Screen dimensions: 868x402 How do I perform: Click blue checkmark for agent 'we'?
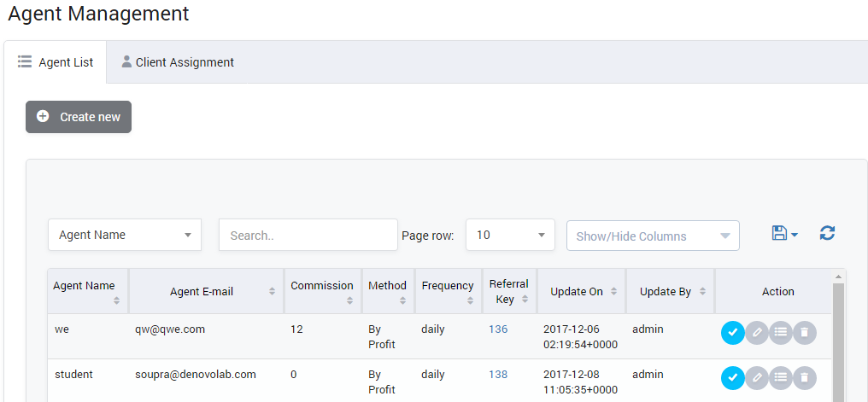(x=733, y=333)
